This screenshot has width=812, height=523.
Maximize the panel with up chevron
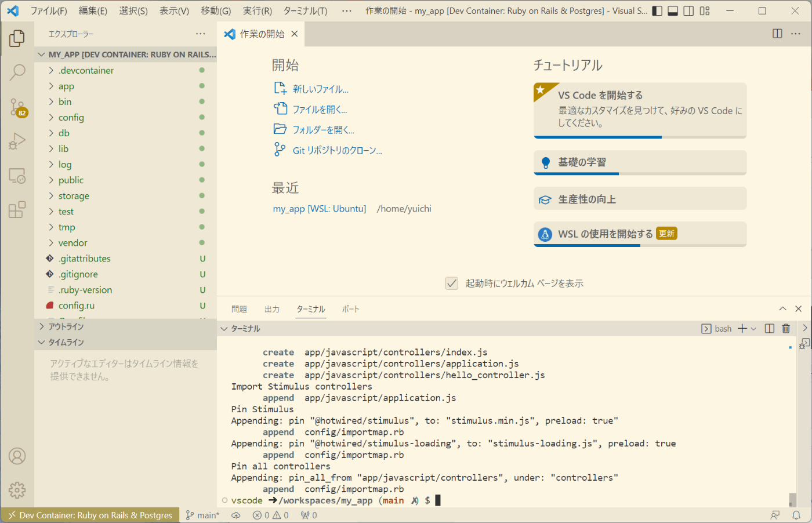point(782,309)
